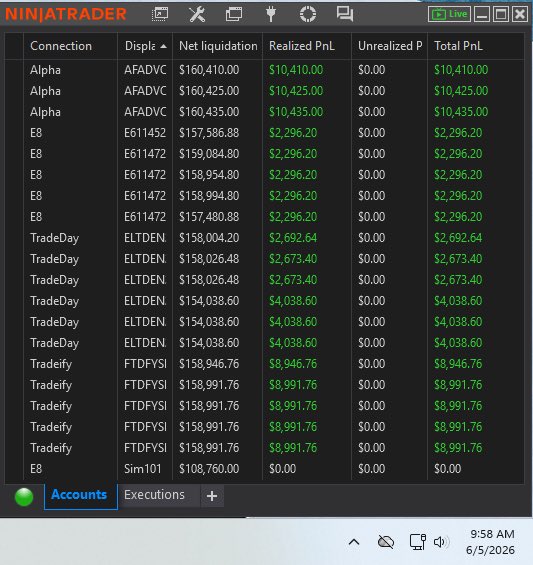Select Net liquidation $158,994.80
The width and height of the screenshot is (533, 565).
pyautogui.click(x=209, y=196)
